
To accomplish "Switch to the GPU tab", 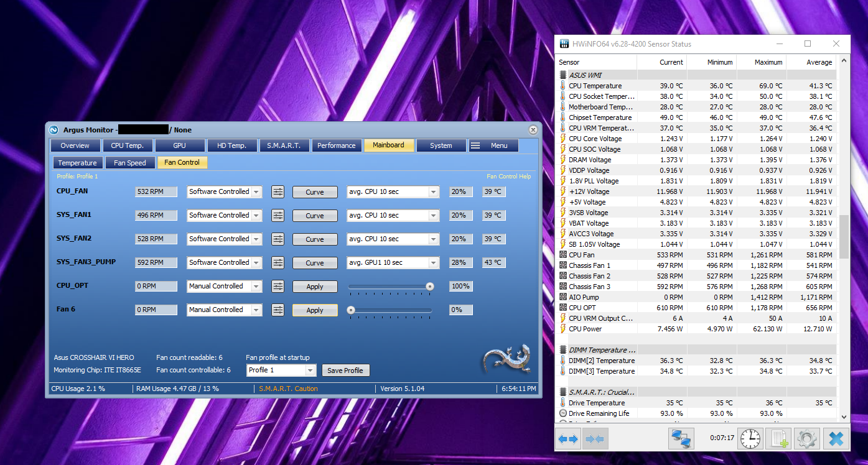I will (x=180, y=145).
